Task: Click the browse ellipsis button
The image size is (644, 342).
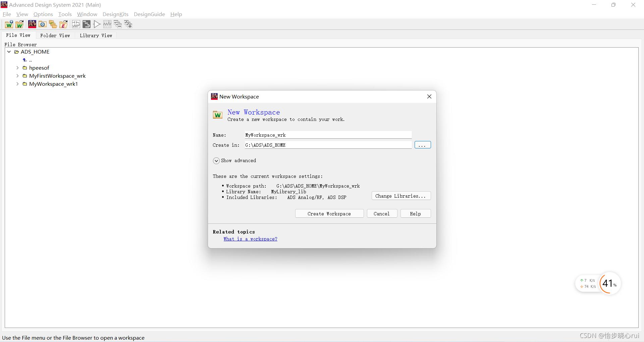Action: tap(423, 145)
